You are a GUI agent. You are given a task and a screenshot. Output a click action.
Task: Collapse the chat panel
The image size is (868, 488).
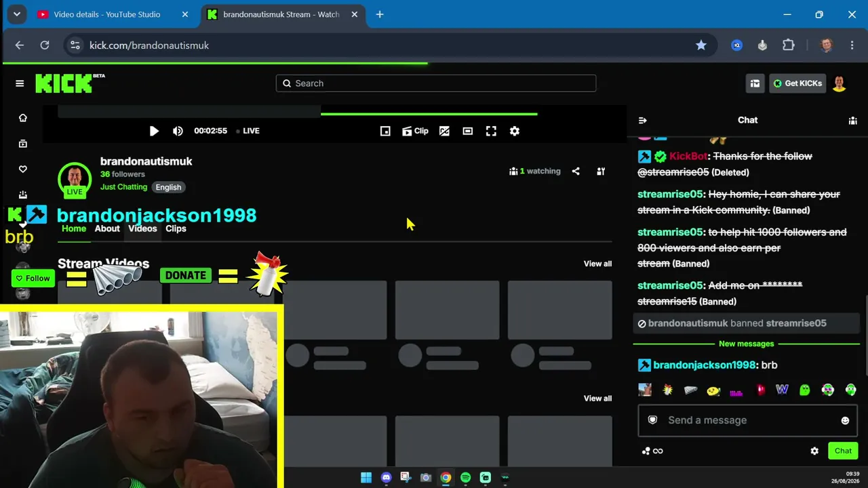[643, 120]
